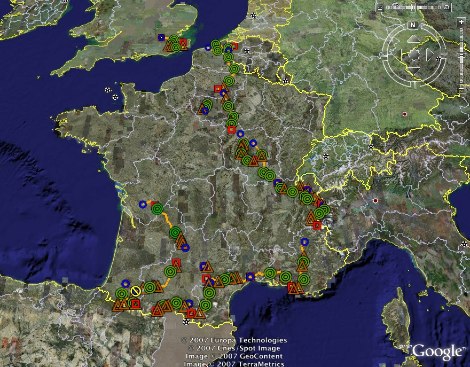Screen dimensions: 470x367
Task: Click the horizontal tilt slider at top
Action: coord(413,7)
